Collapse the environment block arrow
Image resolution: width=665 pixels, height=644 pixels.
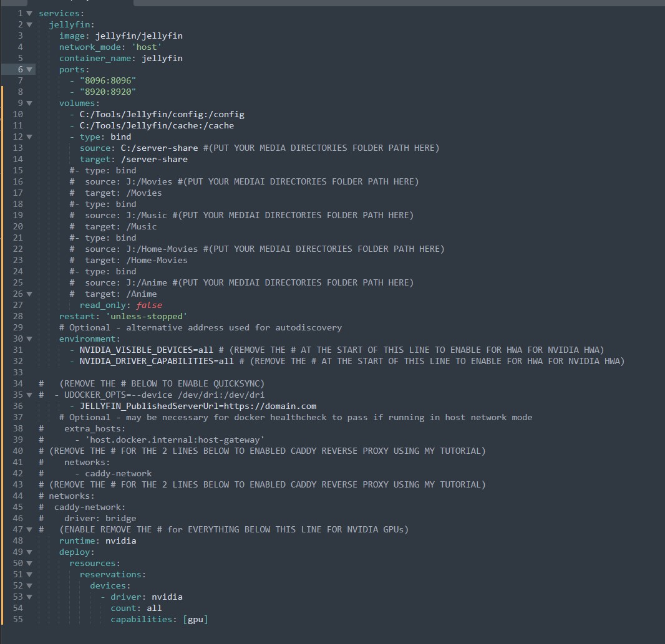[29, 339]
